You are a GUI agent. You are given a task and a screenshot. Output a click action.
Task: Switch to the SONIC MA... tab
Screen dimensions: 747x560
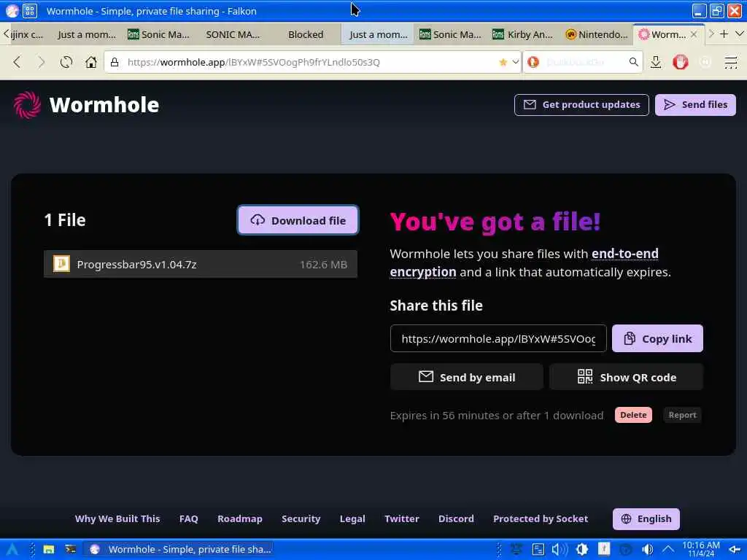coord(233,34)
